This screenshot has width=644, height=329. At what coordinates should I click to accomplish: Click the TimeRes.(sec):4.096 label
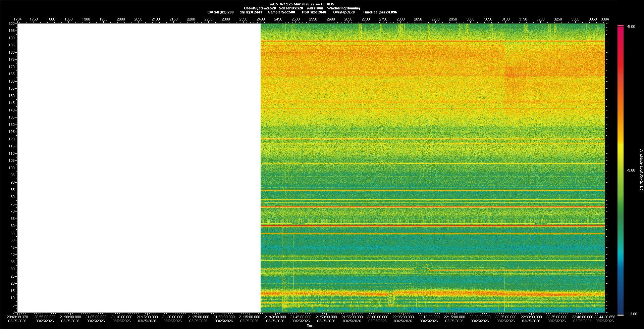coord(380,12)
